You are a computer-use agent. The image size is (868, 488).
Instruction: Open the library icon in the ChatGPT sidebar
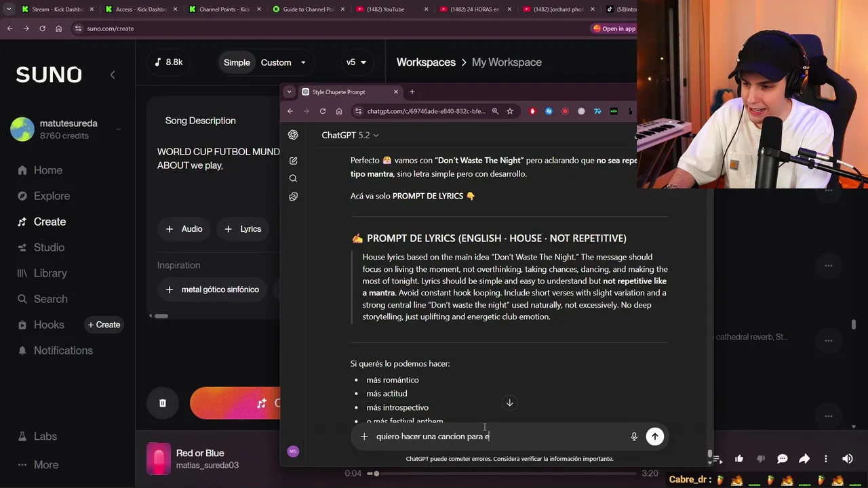pyautogui.click(x=293, y=197)
